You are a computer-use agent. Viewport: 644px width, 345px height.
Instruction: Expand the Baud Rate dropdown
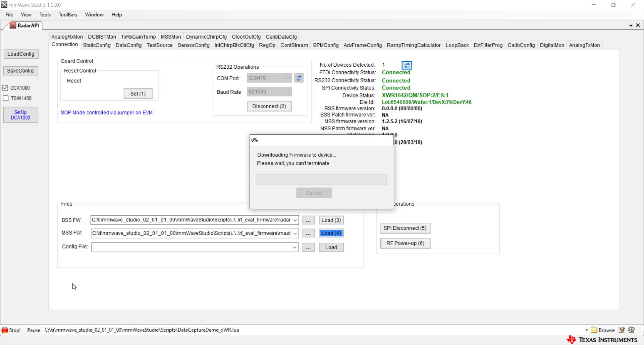pyautogui.click(x=287, y=91)
